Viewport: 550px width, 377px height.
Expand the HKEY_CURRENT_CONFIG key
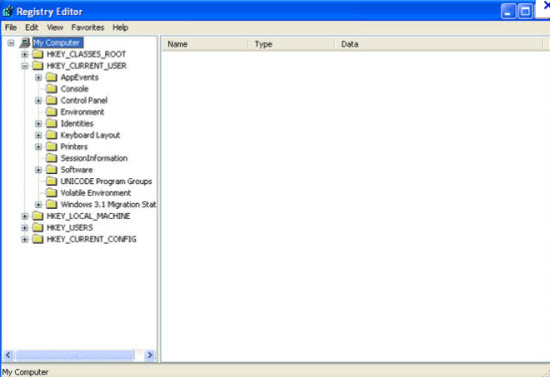coord(25,240)
